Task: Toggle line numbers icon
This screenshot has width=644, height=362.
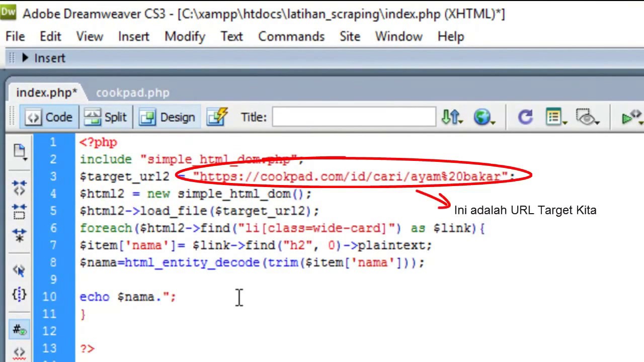Action: point(19,330)
